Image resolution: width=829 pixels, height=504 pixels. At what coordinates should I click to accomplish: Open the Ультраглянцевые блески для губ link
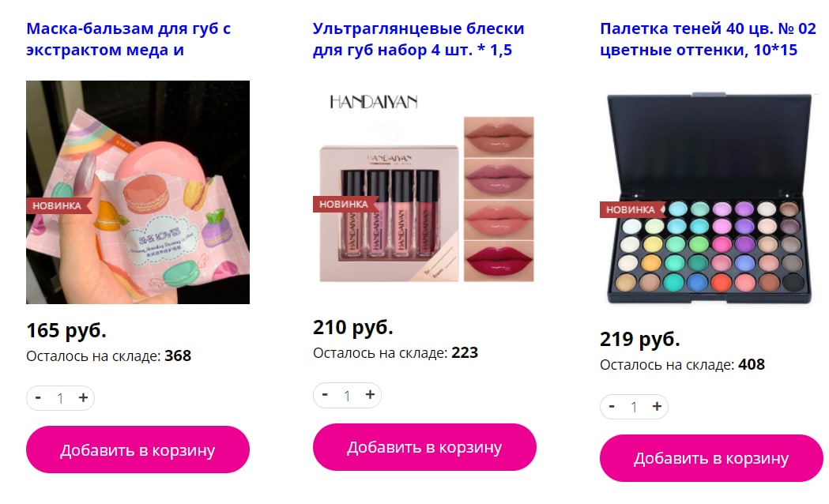[418, 39]
